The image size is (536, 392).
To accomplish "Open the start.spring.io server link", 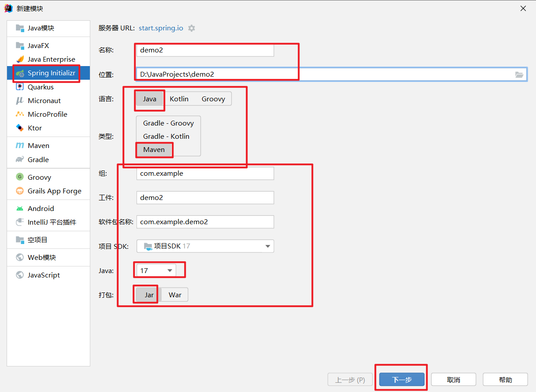I will [x=161, y=28].
